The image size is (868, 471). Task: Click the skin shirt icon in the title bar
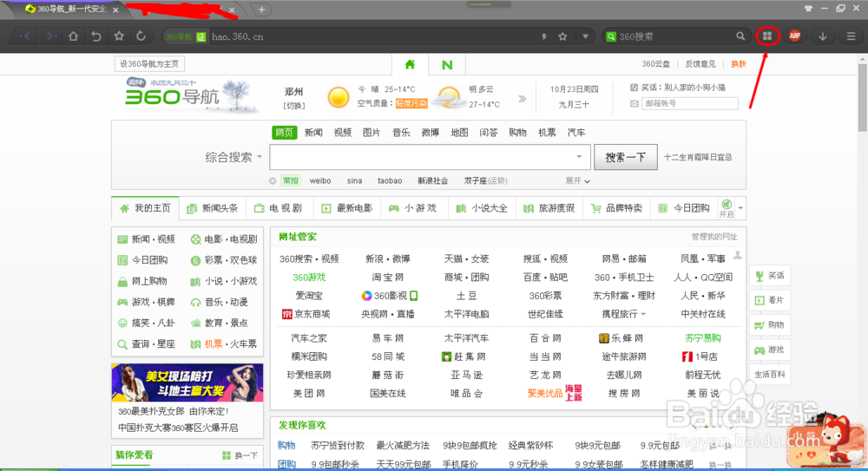(809, 9)
